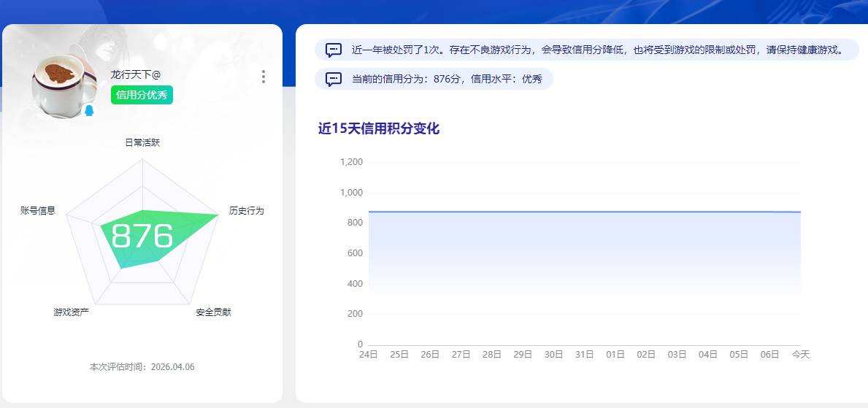Click the 04日 label on chart axis

(x=707, y=355)
